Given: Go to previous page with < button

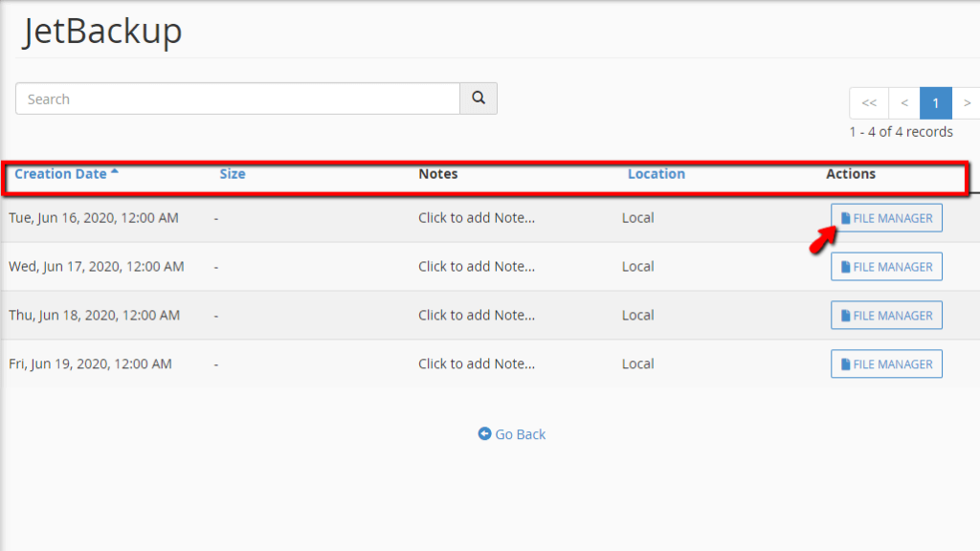Looking at the screenshot, I should click(x=904, y=103).
